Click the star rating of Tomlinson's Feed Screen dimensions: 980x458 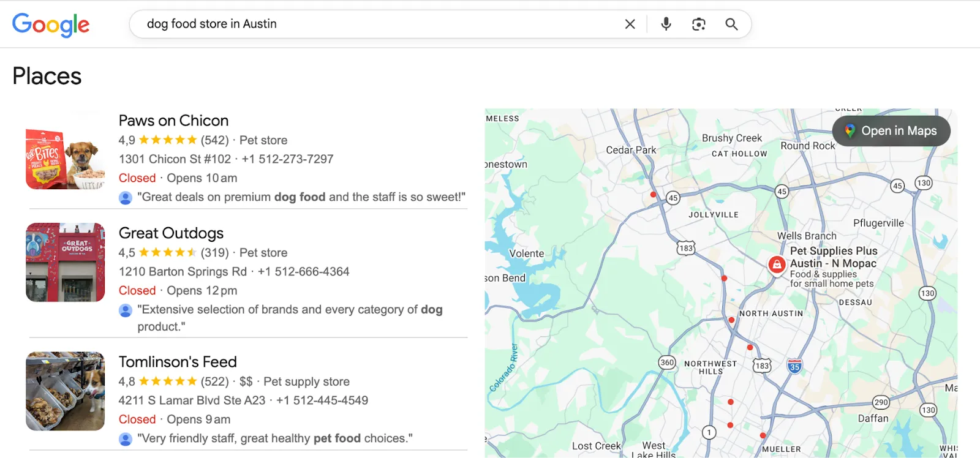click(x=168, y=381)
